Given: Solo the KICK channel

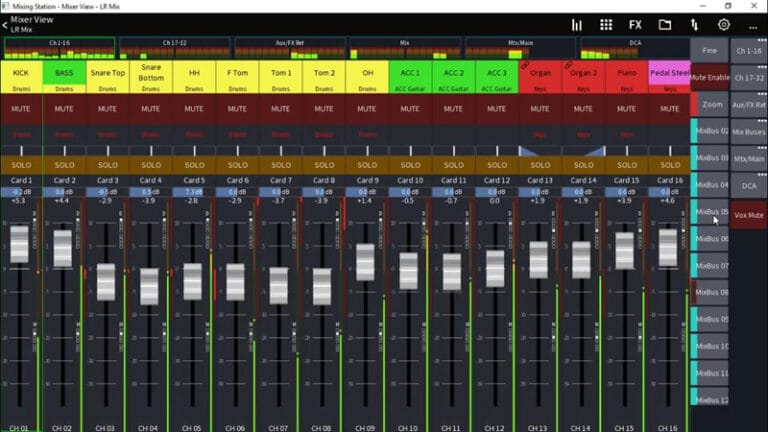Looking at the screenshot, I should tap(21, 165).
